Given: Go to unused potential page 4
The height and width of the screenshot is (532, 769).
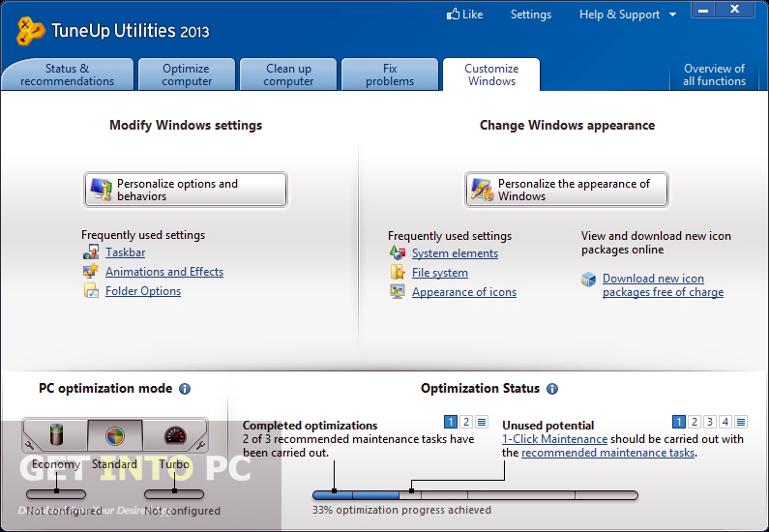Looking at the screenshot, I should [x=725, y=422].
